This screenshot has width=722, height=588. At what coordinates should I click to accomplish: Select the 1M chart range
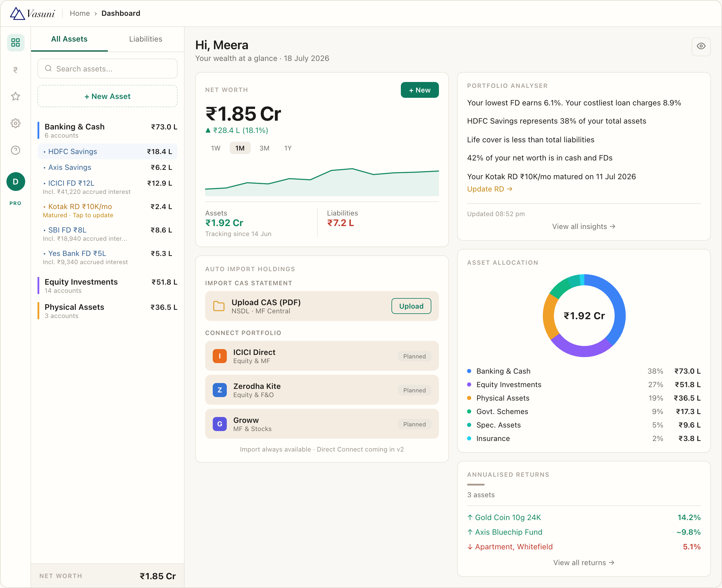point(240,148)
